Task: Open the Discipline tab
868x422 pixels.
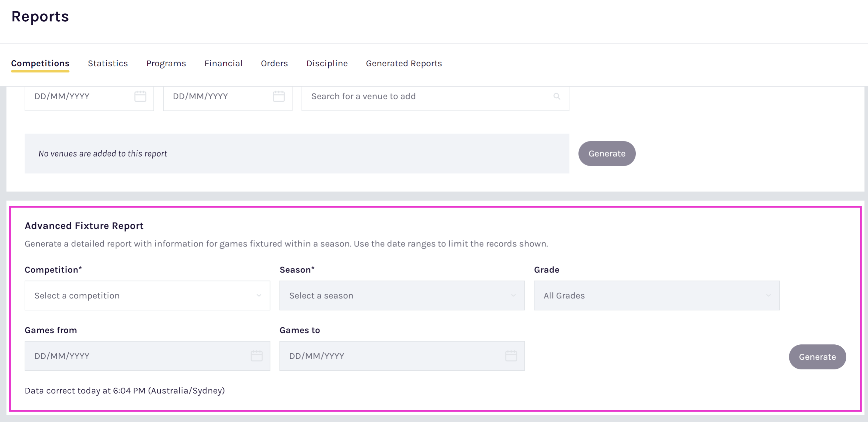Action: 327,63
